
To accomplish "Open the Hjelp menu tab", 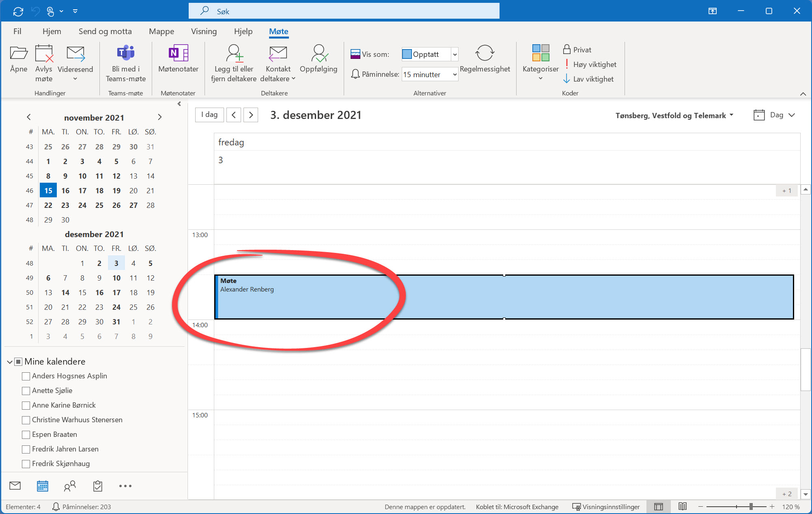I will point(243,31).
